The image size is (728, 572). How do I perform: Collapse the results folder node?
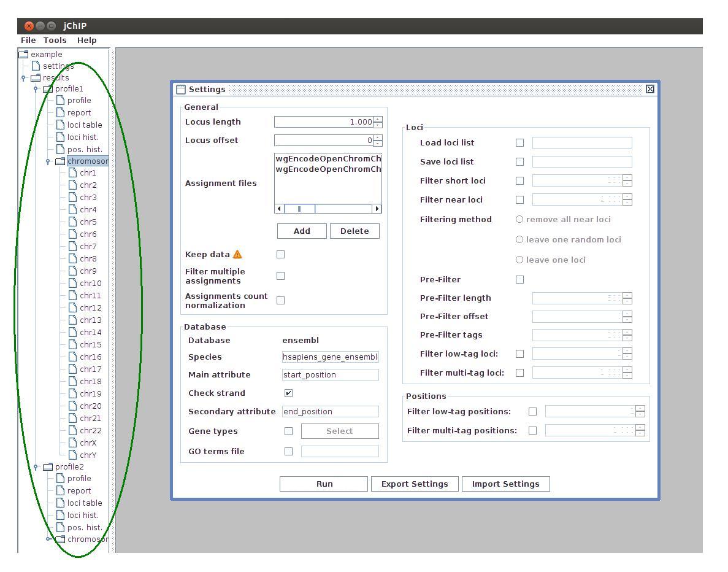[x=24, y=78]
